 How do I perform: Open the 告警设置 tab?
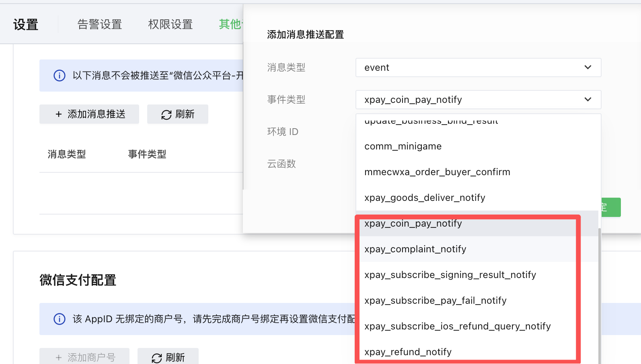point(100,25)
